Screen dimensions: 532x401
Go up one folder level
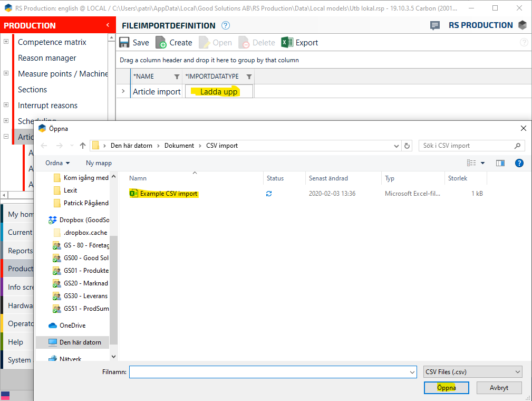83,146
